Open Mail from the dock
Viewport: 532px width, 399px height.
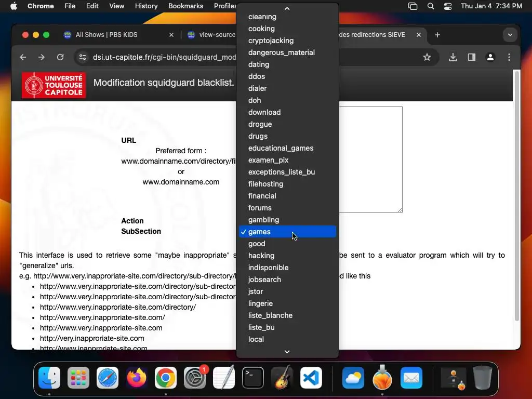411,378
